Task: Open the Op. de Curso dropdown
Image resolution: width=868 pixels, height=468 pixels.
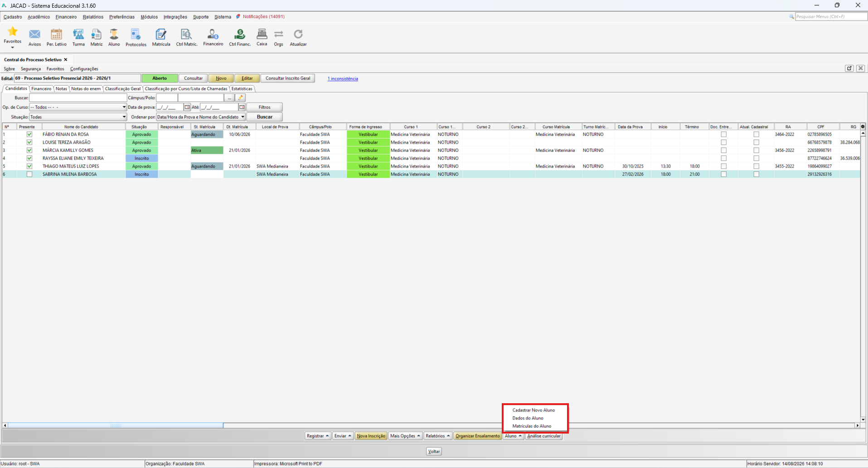Action: click(78, 107)
